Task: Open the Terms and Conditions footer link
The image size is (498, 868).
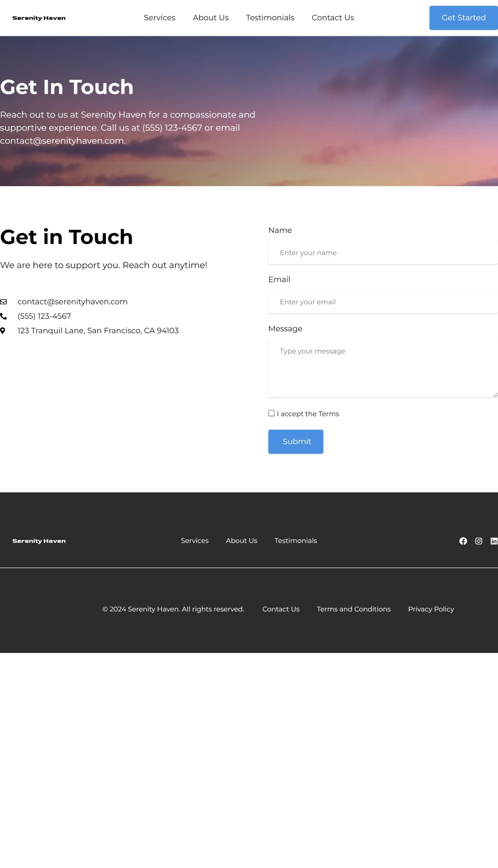Action: (353, 609)
